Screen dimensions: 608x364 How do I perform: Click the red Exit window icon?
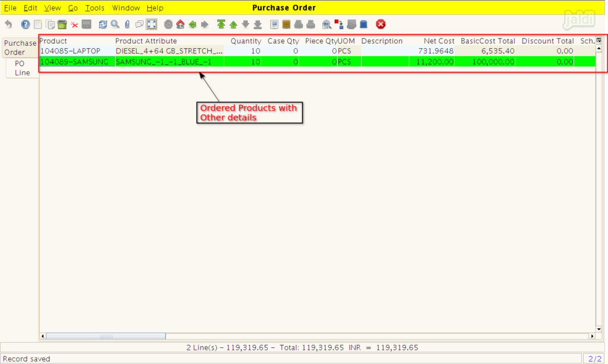[381, 24]
